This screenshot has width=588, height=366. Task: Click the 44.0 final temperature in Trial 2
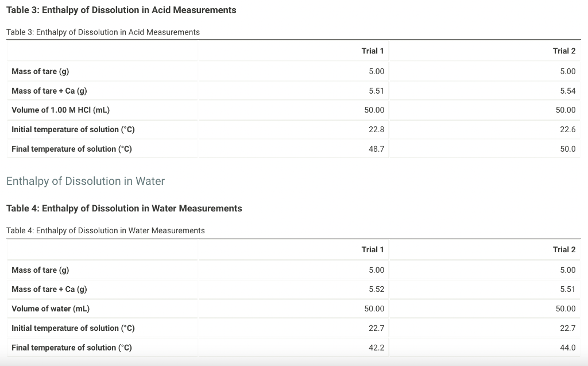click(568, 347)
